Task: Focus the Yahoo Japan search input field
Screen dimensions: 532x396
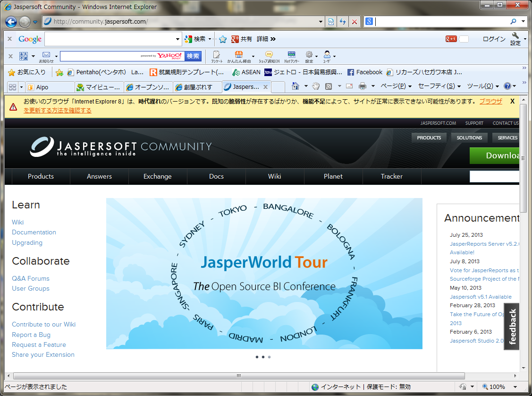Action: tap(122, 56)
